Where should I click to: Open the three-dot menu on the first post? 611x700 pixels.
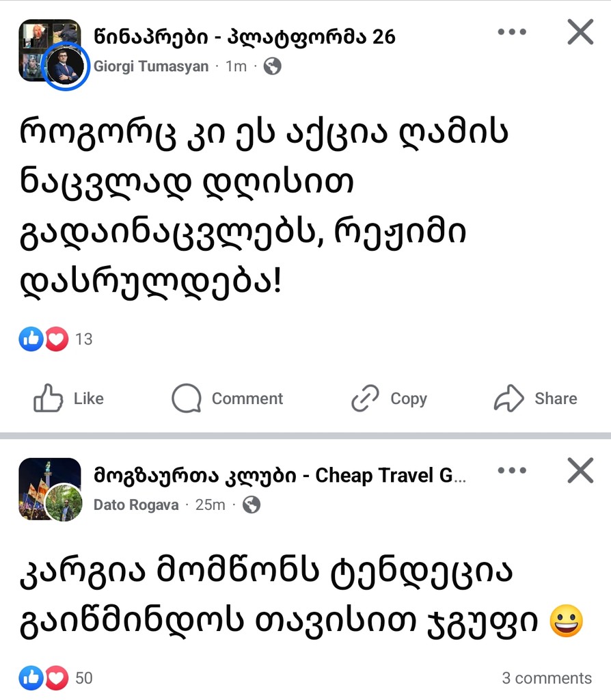point(511,32)
